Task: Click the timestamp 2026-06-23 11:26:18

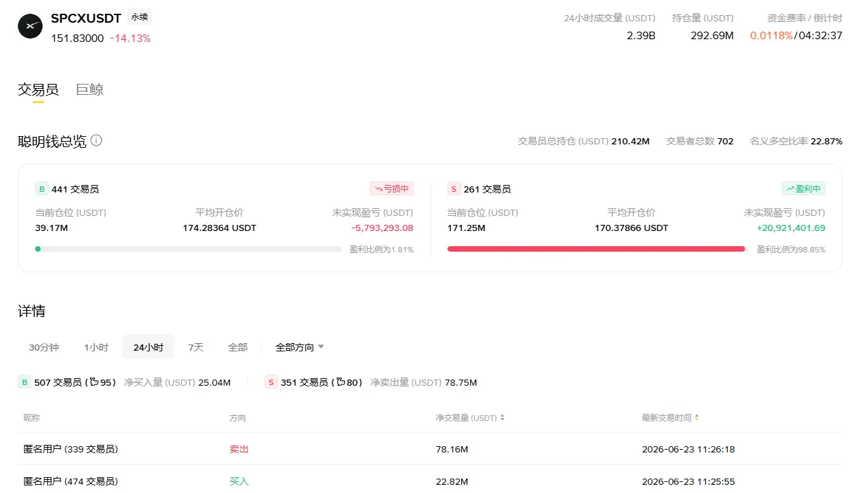Action: [688, 449]
